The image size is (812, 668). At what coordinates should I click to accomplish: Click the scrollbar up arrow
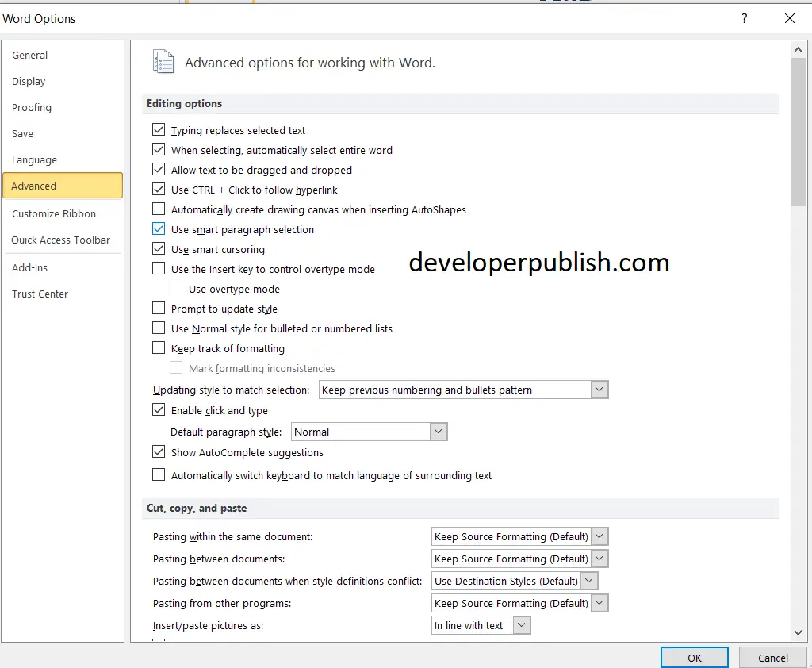tap(798, 50)
